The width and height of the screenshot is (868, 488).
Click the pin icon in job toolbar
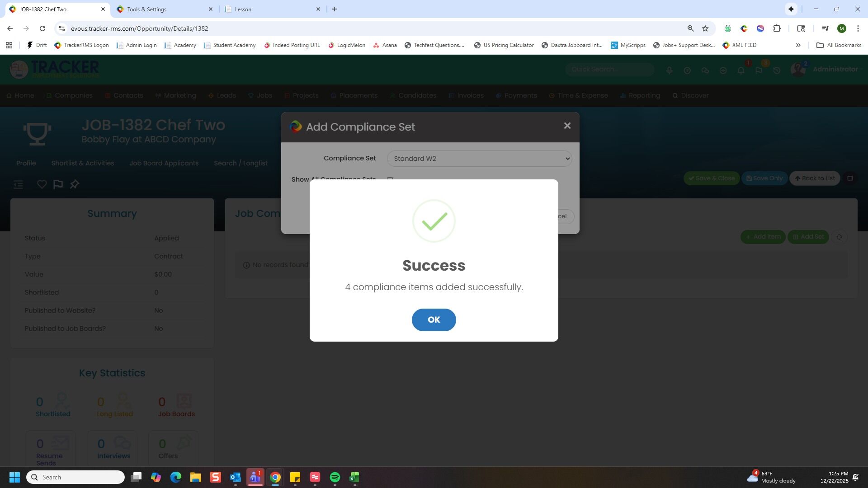(75, 184)
